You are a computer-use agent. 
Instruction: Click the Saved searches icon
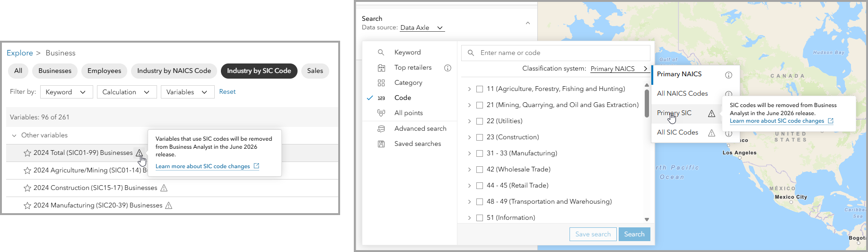(x=381, y=144)
